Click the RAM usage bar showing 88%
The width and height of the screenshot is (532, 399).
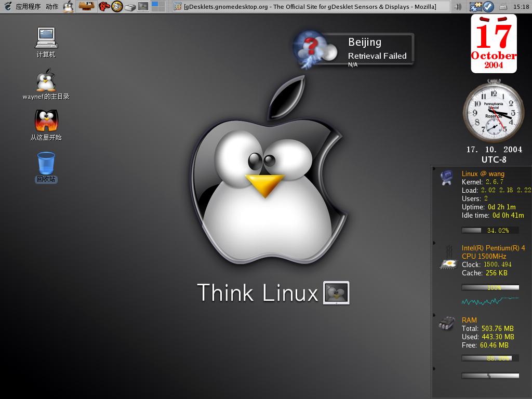(x=490, y=358)
